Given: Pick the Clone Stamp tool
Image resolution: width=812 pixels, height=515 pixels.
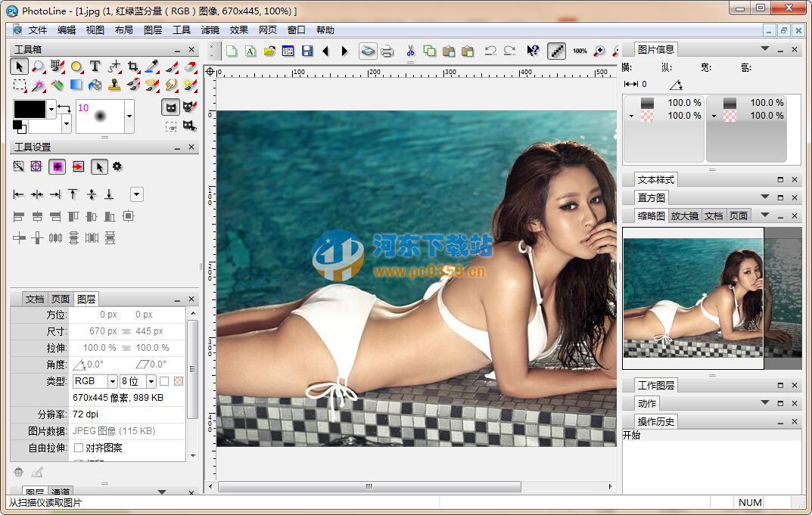Looking at the screenshot, I should pyautogui.click(x=114, y=85).
